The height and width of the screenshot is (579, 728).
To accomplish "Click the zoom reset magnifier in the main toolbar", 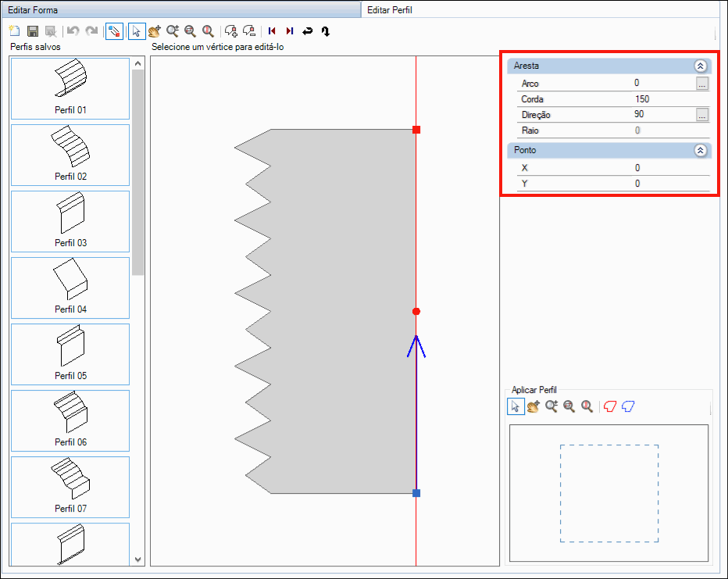I will [x=208, y=31].
